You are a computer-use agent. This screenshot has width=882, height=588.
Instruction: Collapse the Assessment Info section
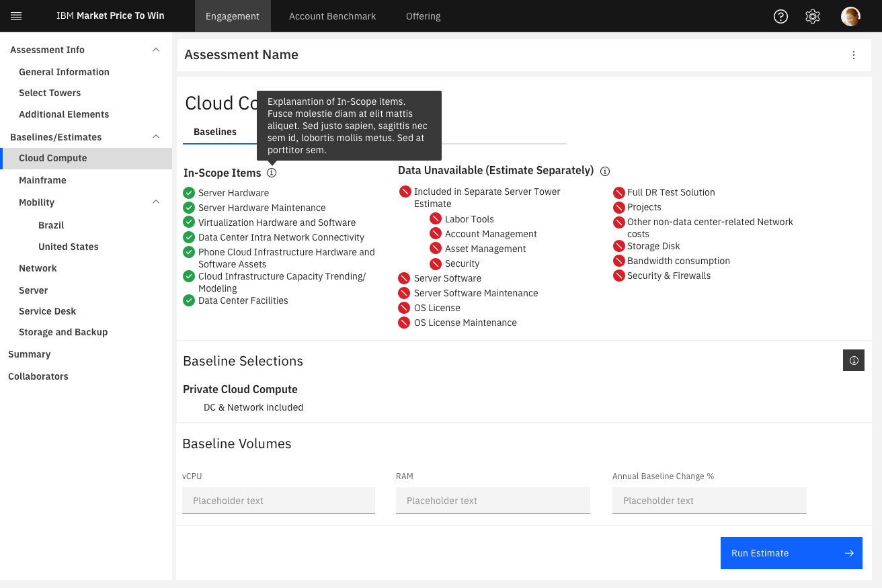pos(156,50)
